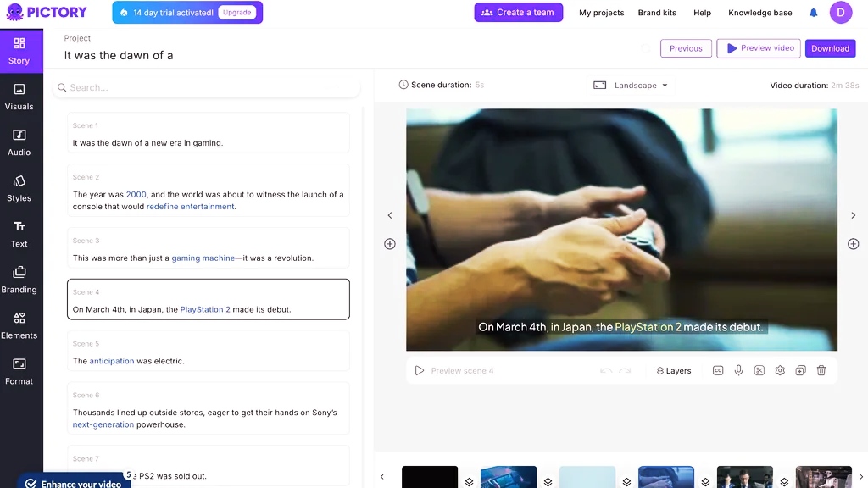Open My projects menu item
This screenshot has width=868, height=488.
coord(601,13)
